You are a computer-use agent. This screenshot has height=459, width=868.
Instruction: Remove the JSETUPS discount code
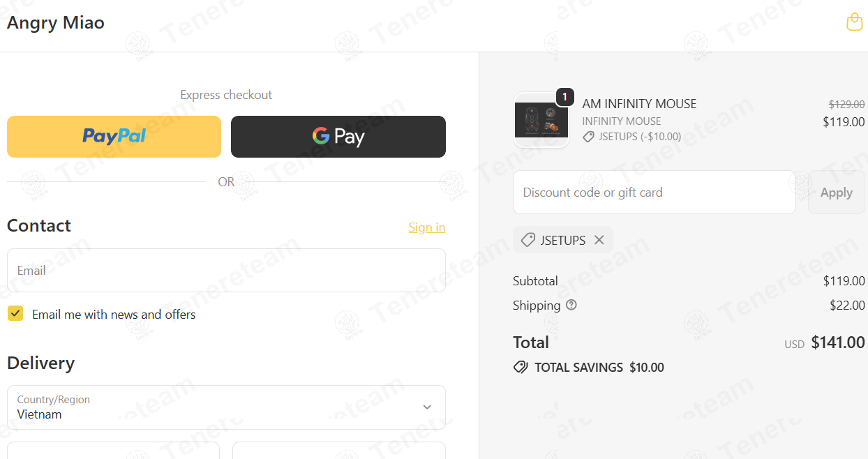click(x=599, y=240)
